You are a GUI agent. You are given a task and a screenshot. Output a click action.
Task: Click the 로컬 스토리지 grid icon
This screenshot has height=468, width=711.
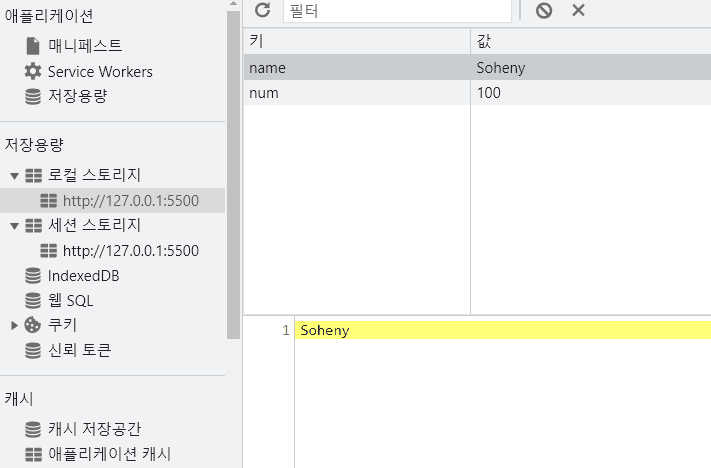pyautogui.click(x=34, y=175)
